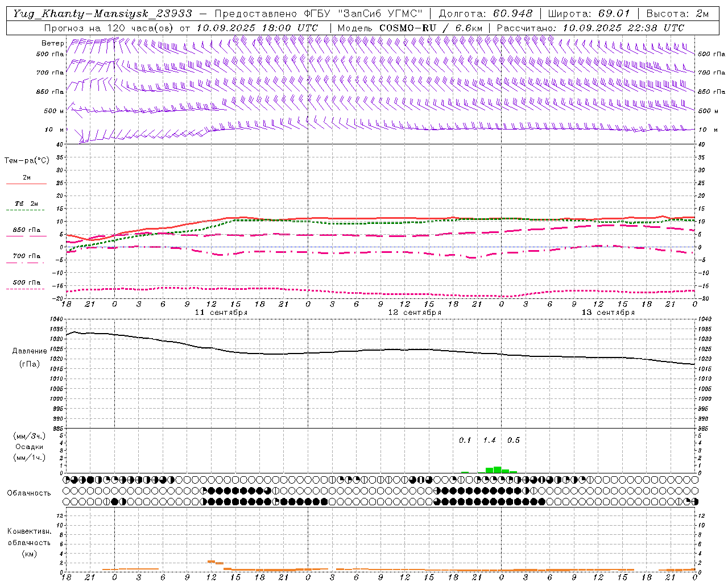Click the solid red legend line under "2м"

pyautogui.click(x=27, y=184)
